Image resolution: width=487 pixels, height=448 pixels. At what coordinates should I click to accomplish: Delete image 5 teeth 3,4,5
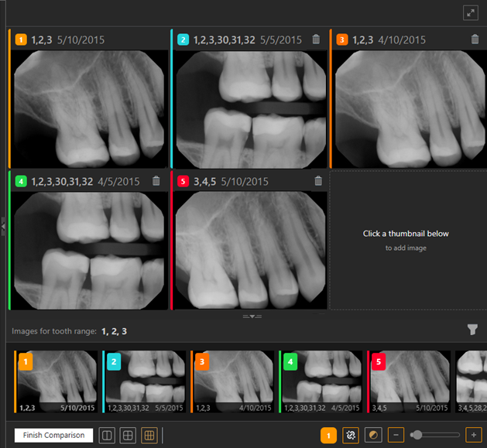[317, 181]
